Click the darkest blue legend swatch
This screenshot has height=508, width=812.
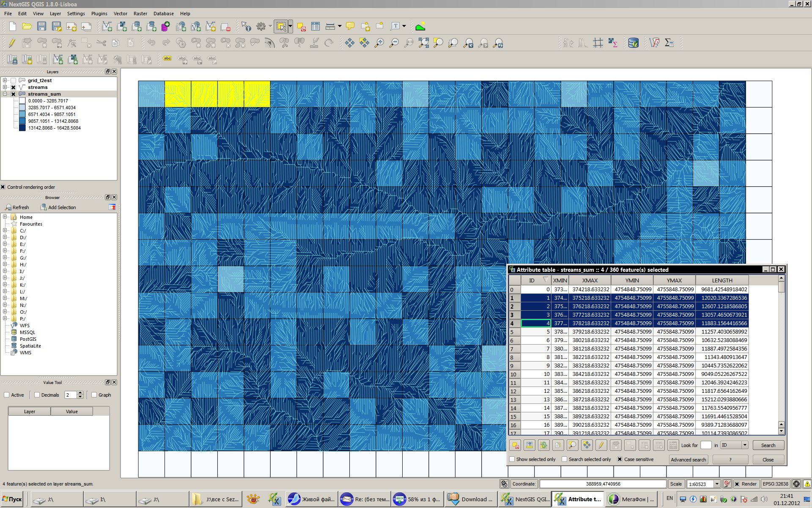pyautogui.click(x=22, y=128)
